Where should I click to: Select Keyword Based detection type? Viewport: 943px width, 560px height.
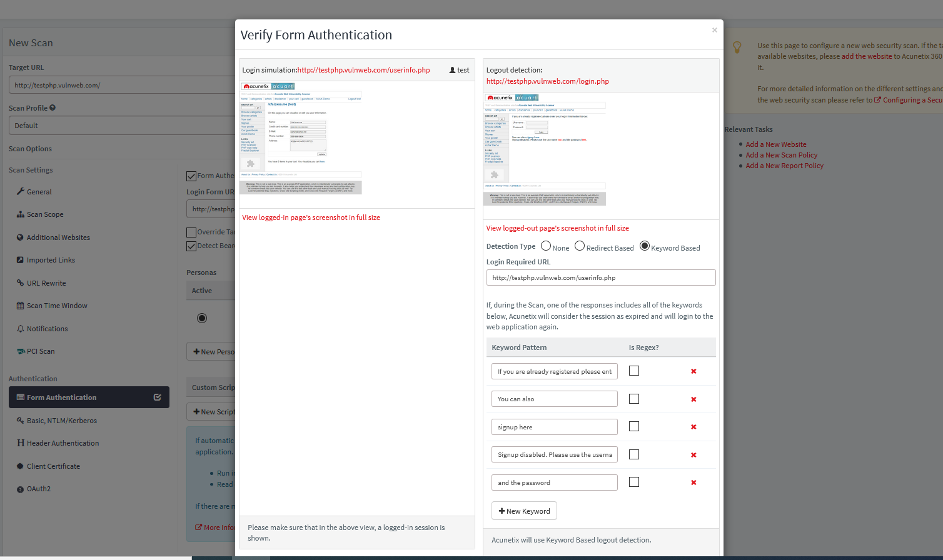[645, 246]
